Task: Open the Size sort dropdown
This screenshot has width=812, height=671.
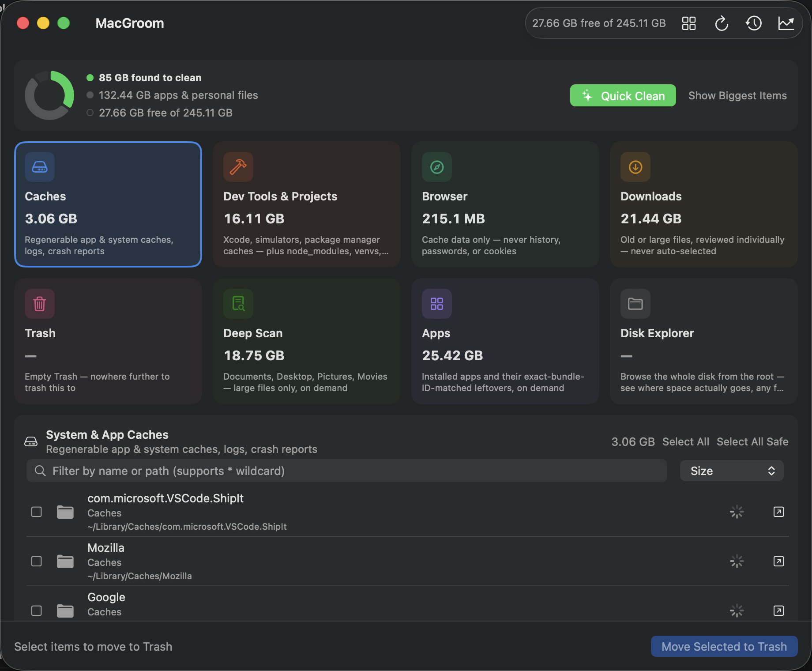Action: (732, 471)
